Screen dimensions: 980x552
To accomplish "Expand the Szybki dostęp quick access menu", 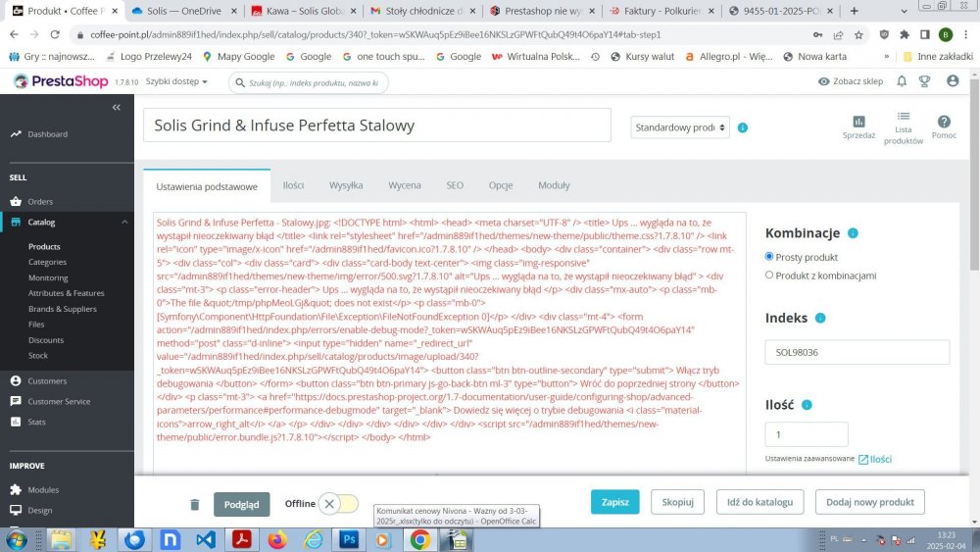I will pyautogui.click(x=176, y=82).
